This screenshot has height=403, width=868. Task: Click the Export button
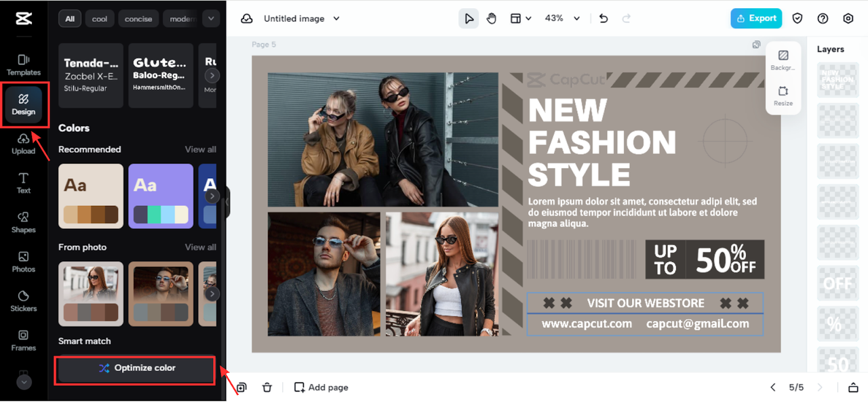[x=756, y=18]
